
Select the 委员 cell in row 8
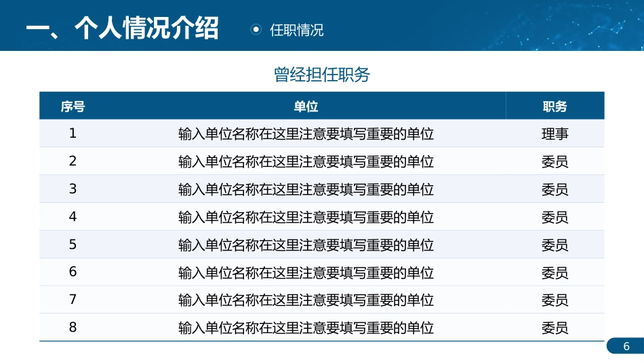pyautogui.click(x=555, y=328)
